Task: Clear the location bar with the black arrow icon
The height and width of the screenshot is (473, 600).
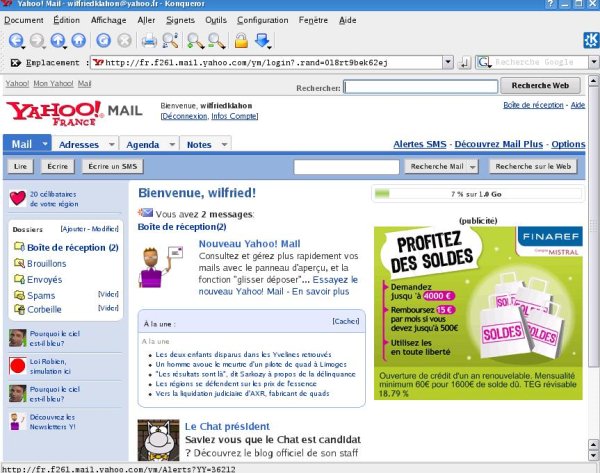Action: click(16, 63)
